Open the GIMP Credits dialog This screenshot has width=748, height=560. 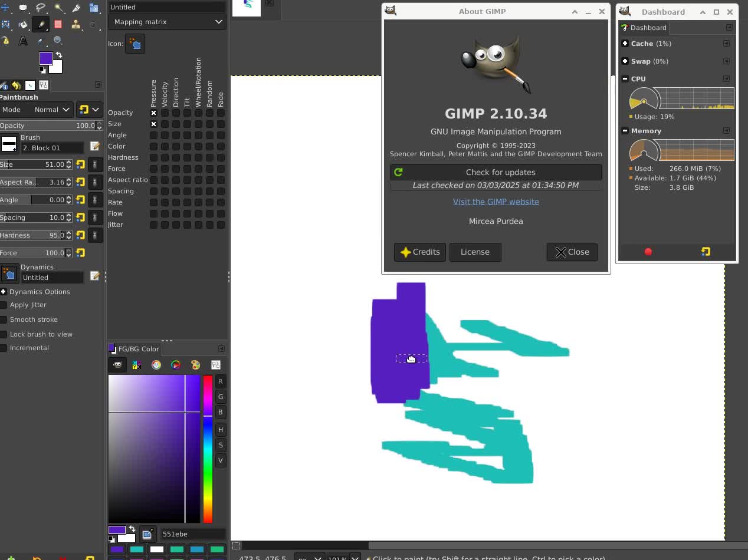tap(419, 252)
